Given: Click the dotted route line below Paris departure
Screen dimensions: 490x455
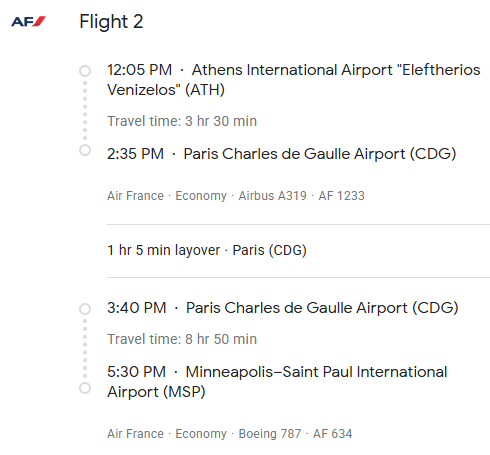Looking at the screenshot, I should point(85,348).
